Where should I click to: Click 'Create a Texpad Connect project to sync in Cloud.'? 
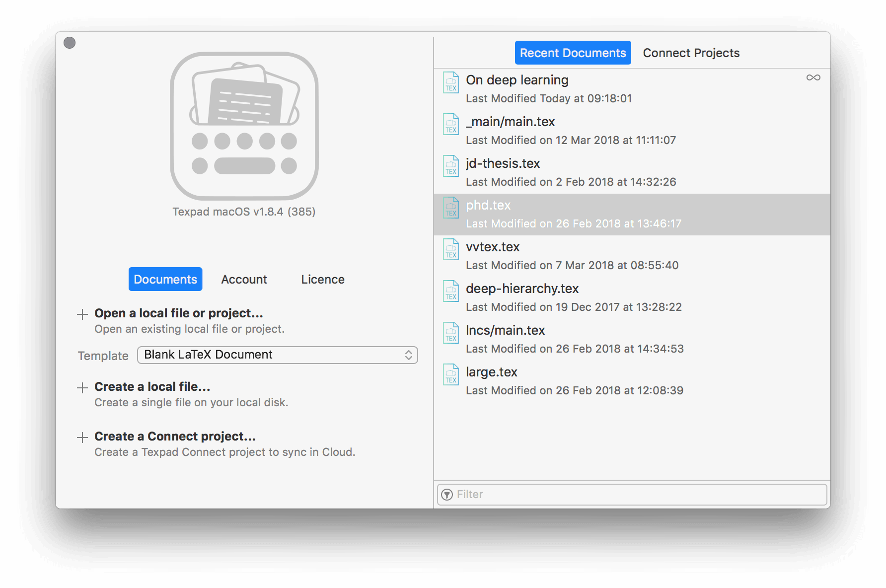point(225,452)
